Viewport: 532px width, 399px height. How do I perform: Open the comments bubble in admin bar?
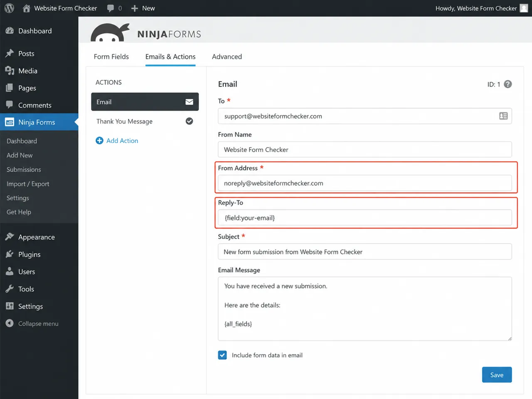pos(111,8)
